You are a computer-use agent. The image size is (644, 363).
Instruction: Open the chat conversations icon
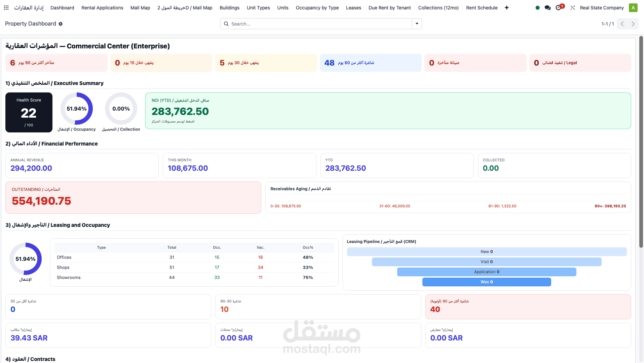(x=547, y=7)
